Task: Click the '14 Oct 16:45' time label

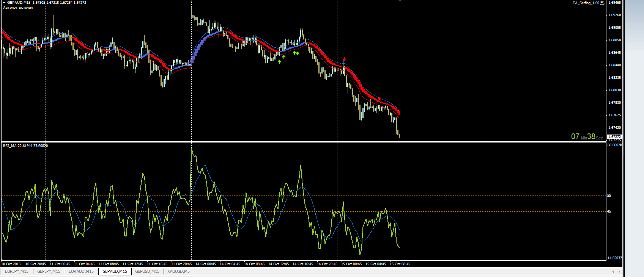Action: [303, 264]
